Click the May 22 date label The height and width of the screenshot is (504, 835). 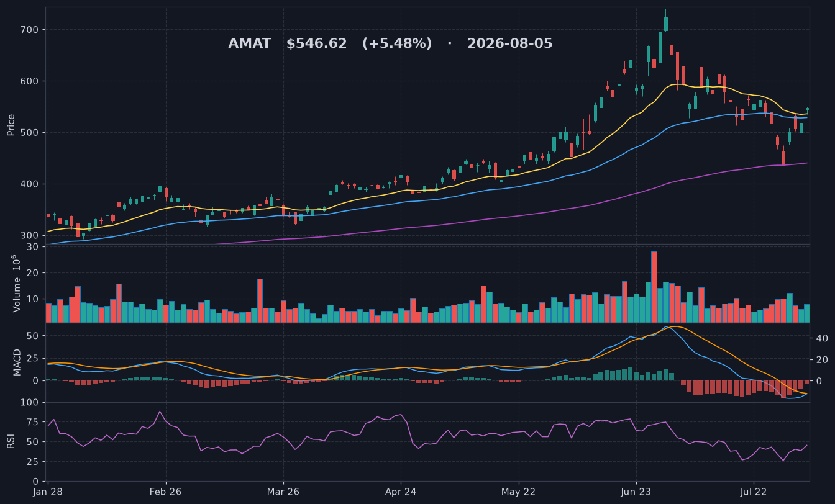[518, 492]
